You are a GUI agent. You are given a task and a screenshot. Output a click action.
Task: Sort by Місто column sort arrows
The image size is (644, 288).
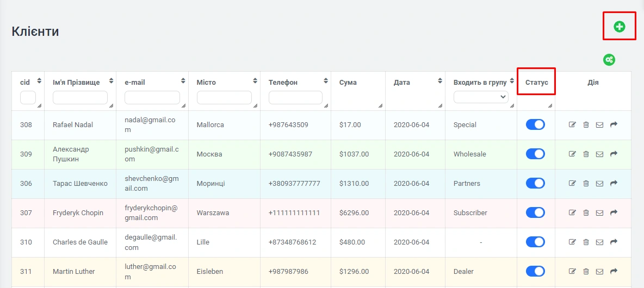coord(255,81)
